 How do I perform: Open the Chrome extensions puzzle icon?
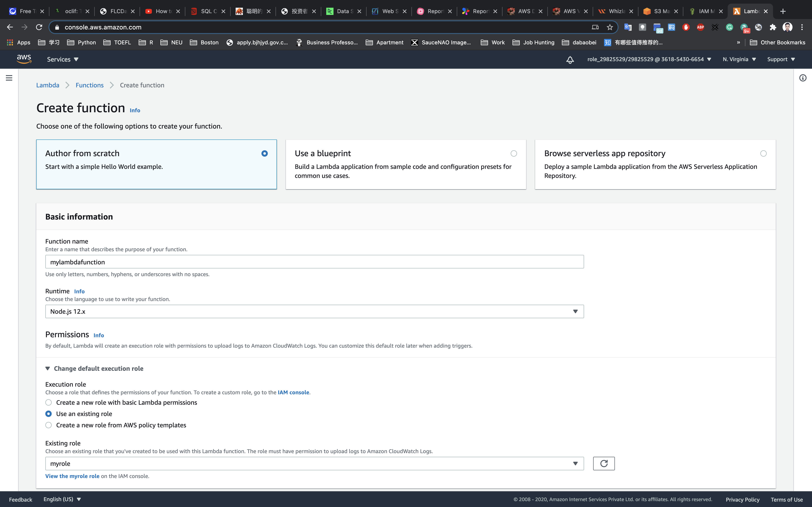click(x=773, y=27)
